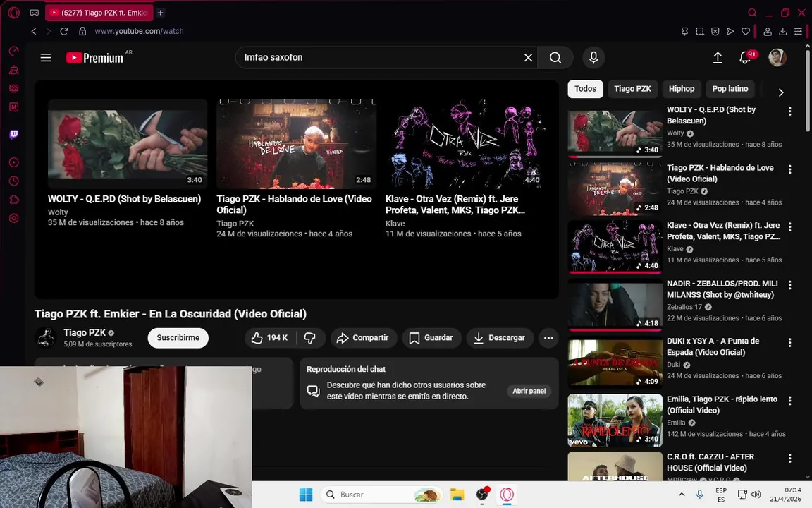Expand hidden system tray icons
The height and width of the screenshot is (508, 812).
click(682, 495)
